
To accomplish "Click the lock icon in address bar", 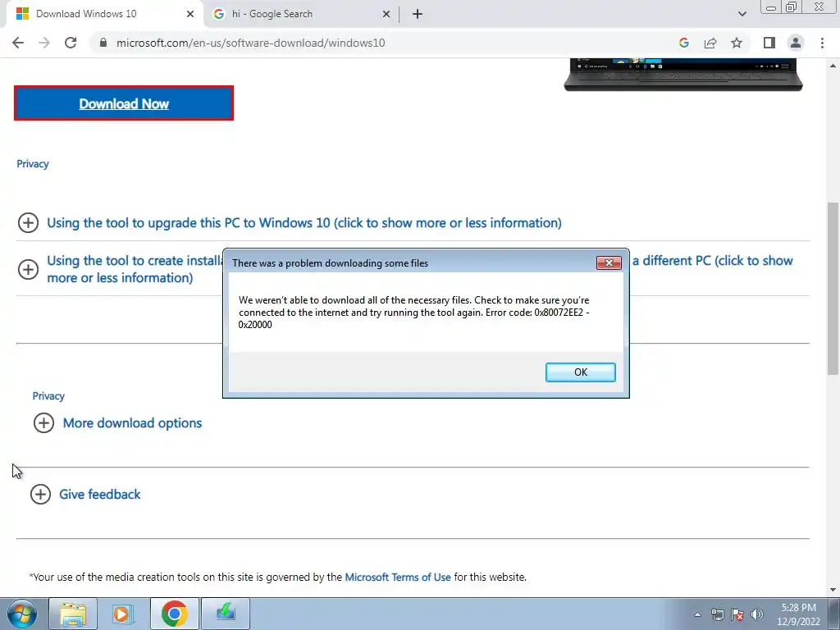I will (103, 43).
